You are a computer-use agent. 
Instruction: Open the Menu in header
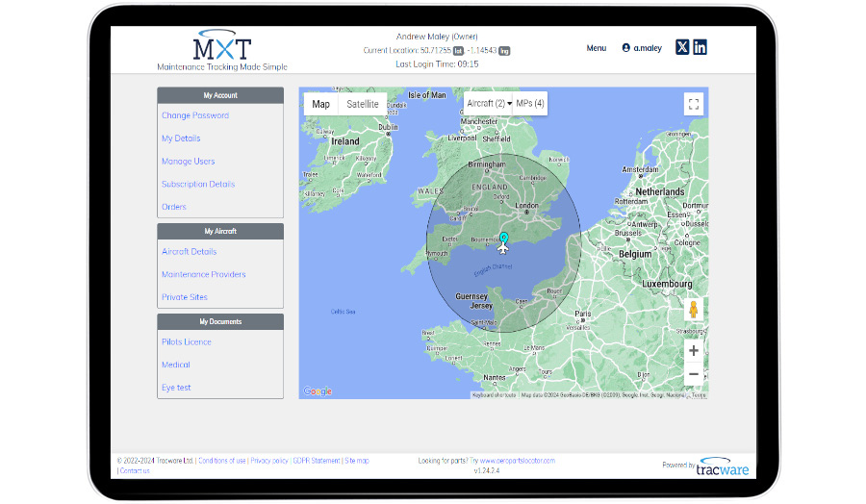(x=597, y=48)
